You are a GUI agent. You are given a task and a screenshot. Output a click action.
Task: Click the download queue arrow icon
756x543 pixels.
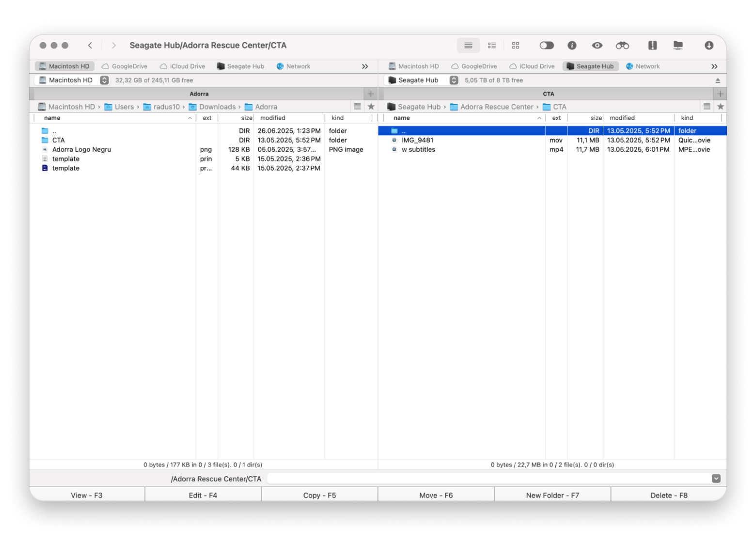[709, 46]
